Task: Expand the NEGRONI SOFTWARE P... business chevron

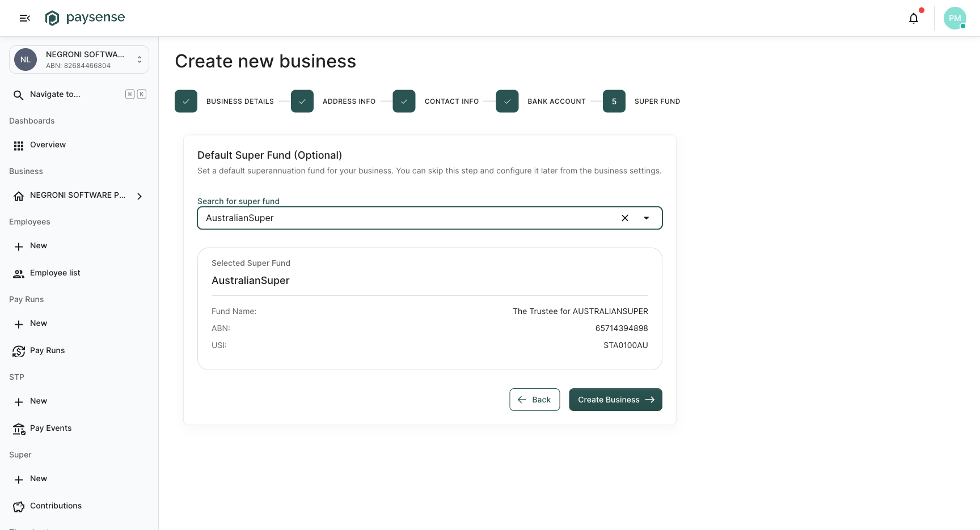Action: (x=140, y=196)
